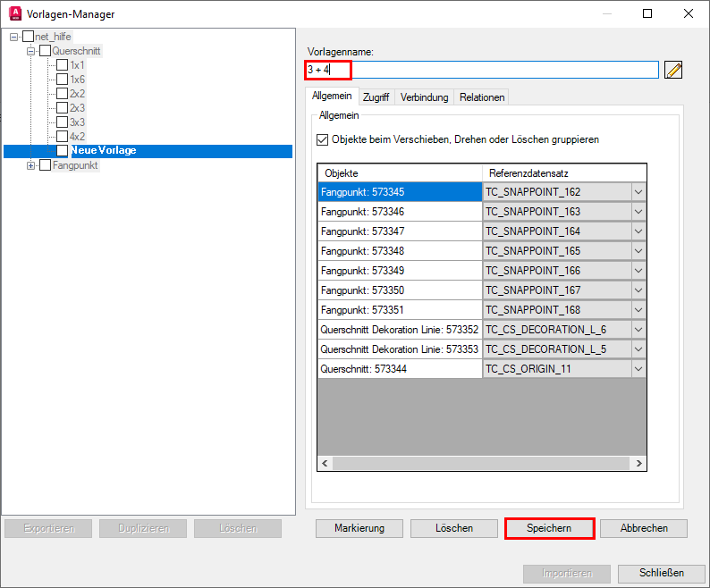Switch to the Zugriff tab
710x588 pixels.
coord(376,97)
